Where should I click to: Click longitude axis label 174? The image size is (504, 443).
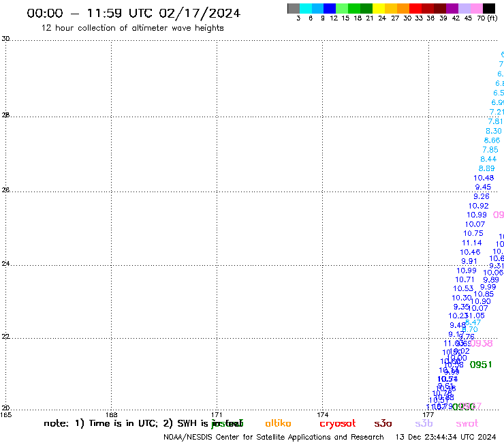[322, 414]
